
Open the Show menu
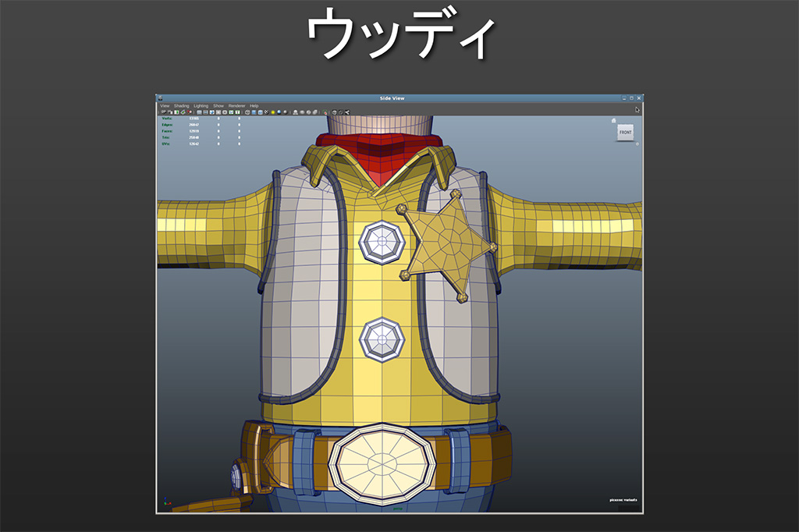(218, 106)
